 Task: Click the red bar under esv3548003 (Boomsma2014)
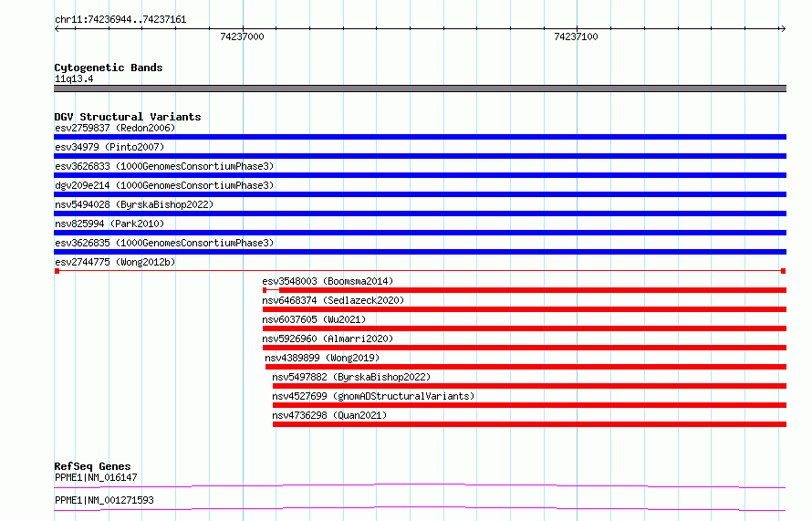coord(525,290)
